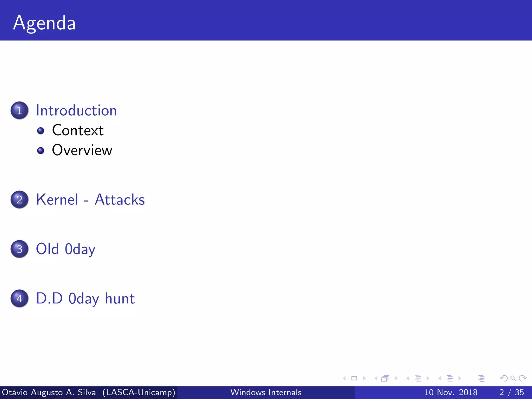Select the Overview subsection entry
The image size is (532, 399).
[x=82, y=150]
